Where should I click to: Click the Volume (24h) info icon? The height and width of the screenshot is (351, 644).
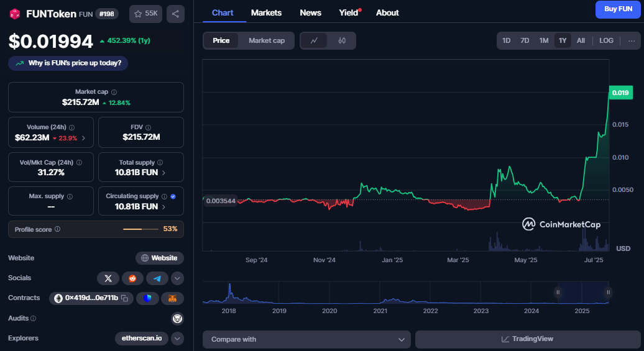[x=72, y=127]
